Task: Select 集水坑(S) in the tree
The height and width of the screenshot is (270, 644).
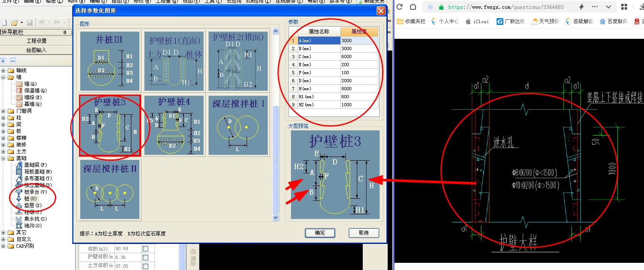Action: 35,219
